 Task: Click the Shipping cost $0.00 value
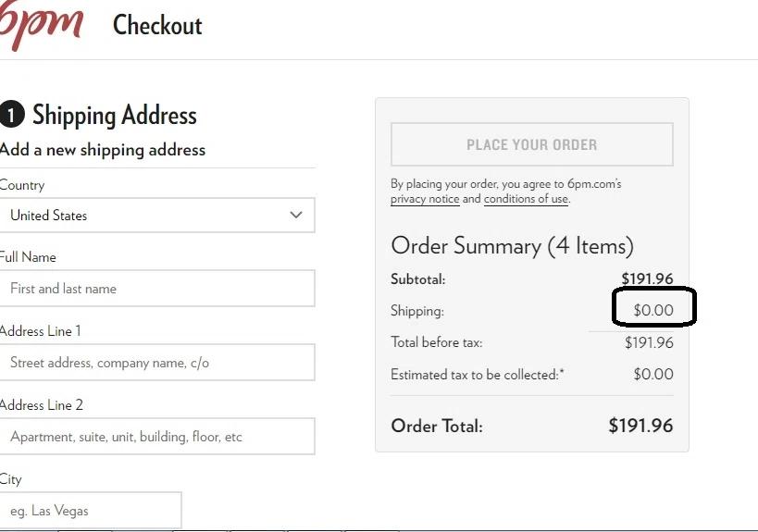pos(653,310)
